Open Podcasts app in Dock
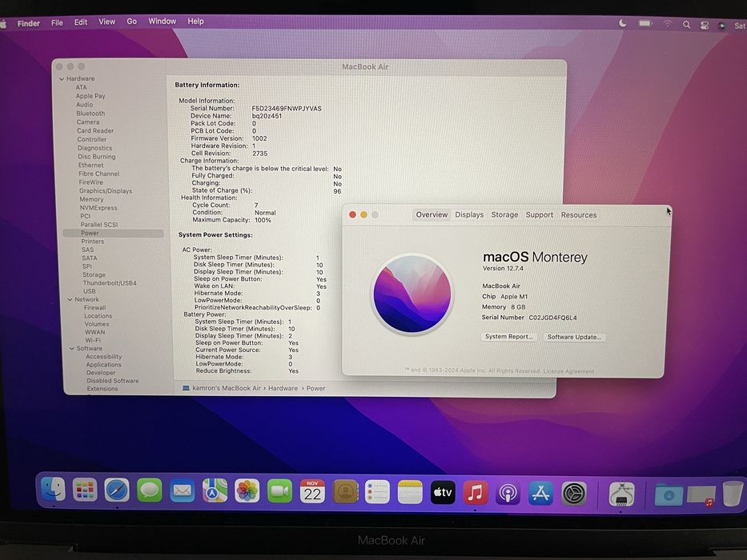The image size is (747, 560). click(508, 494)
